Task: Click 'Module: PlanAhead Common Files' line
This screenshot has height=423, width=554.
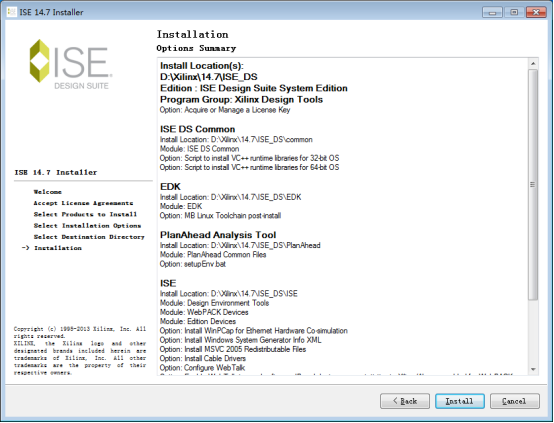Action: (x=213, y=254)
